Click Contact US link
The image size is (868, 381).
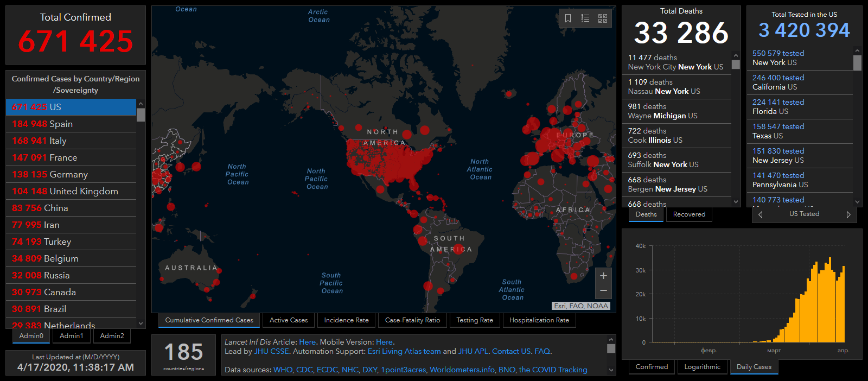coord(511,351)
